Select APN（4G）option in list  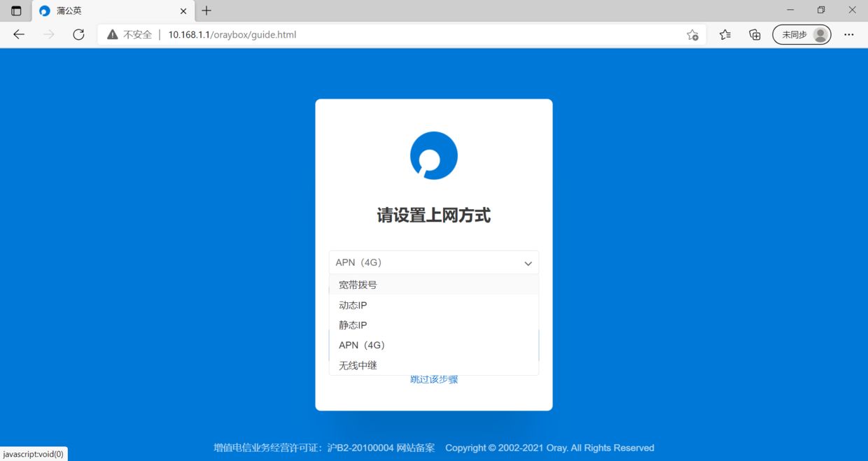[361, 345]
